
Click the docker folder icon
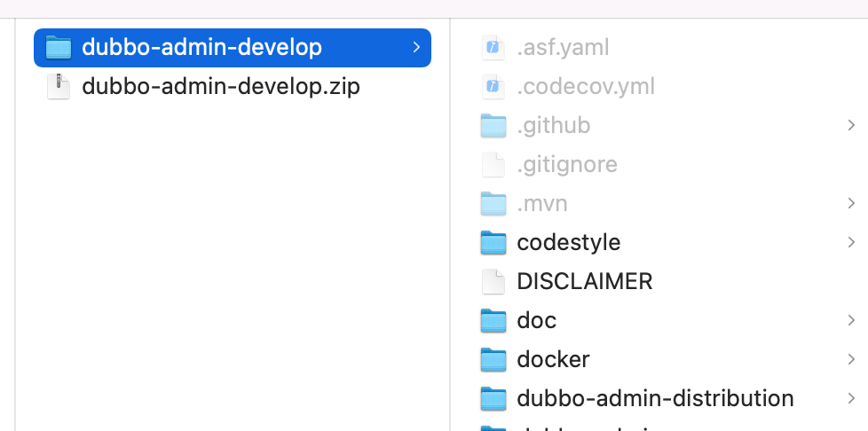coord(493,359)
